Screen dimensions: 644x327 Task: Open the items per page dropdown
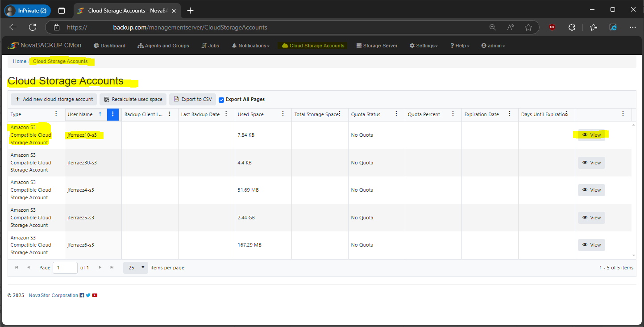[x=136, y=268]
